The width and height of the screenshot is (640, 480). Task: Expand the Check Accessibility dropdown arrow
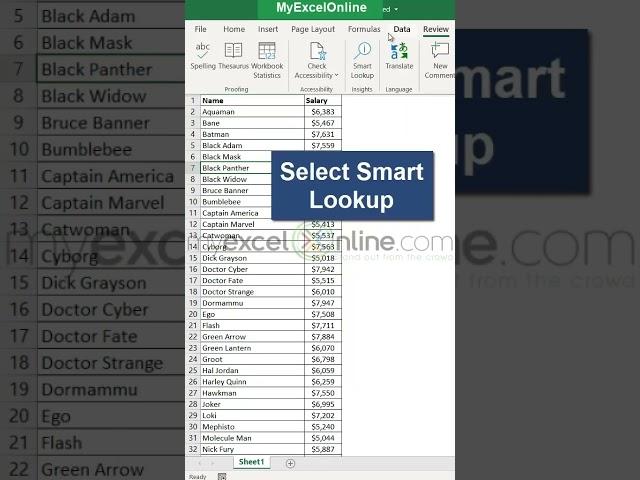coord(336,76)
